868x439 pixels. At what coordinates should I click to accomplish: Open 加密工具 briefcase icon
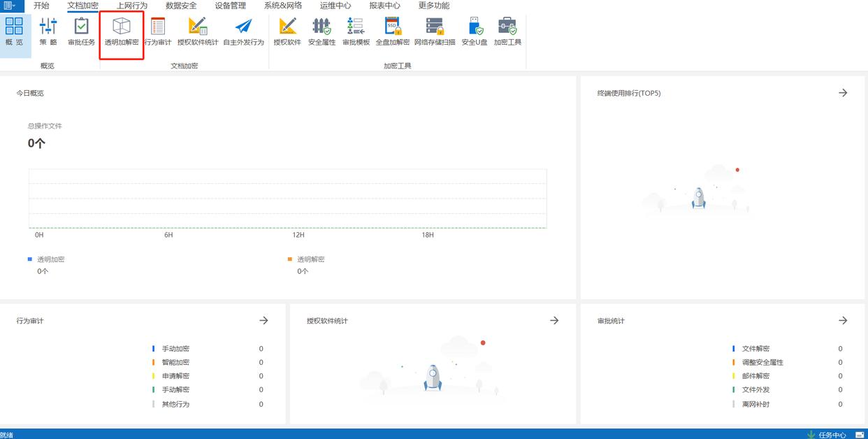click(x=507, y=31)
